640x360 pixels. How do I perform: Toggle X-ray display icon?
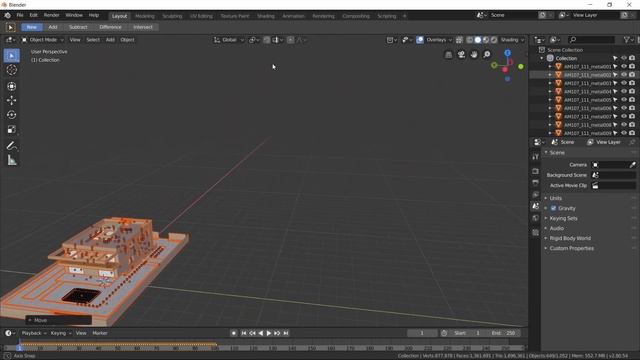point(459,40)
